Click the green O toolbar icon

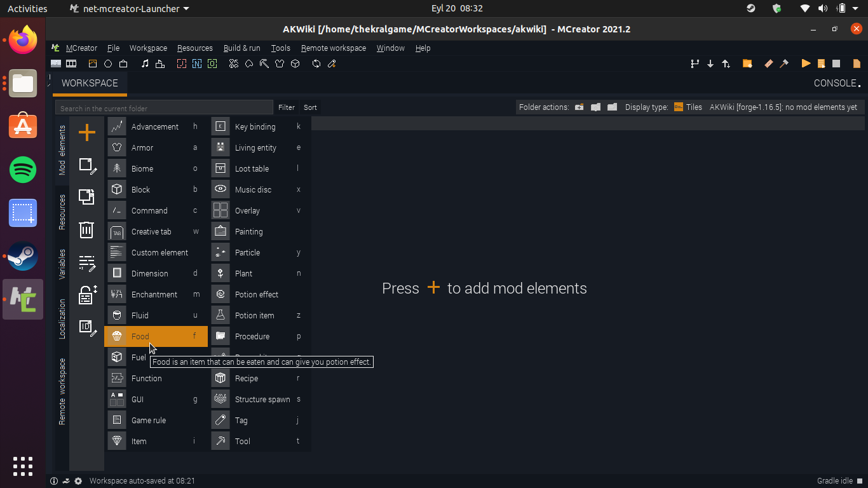212,64
